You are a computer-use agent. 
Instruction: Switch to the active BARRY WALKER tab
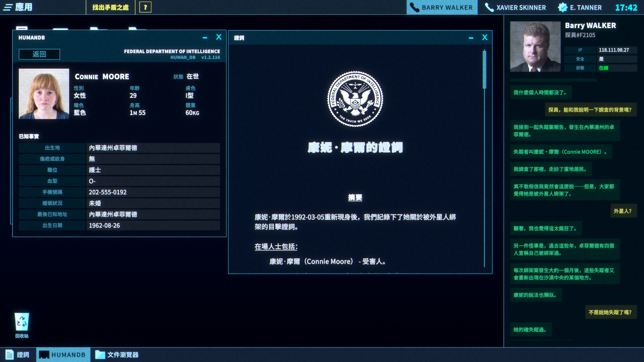442,7
